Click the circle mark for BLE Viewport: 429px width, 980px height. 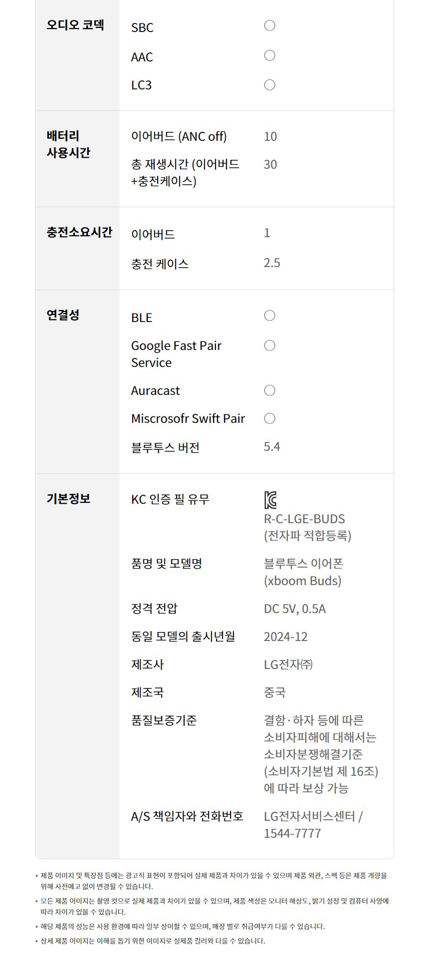click(269, 316)
